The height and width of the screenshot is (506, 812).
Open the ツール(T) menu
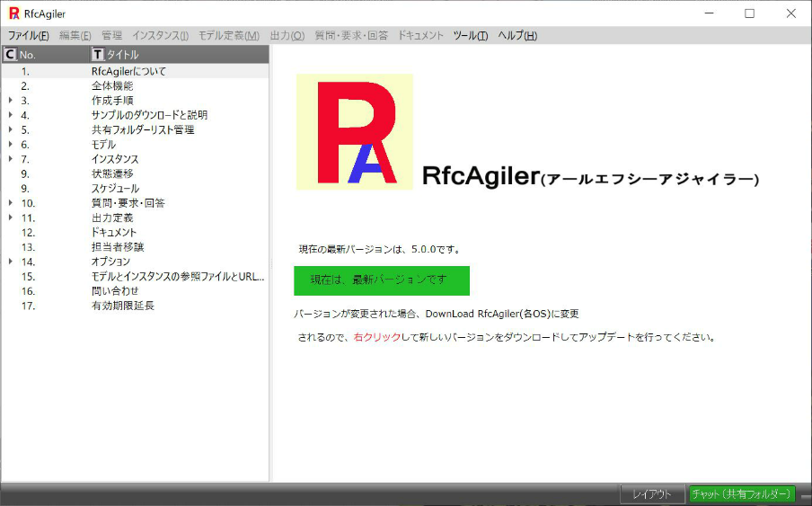pos(470,35)
